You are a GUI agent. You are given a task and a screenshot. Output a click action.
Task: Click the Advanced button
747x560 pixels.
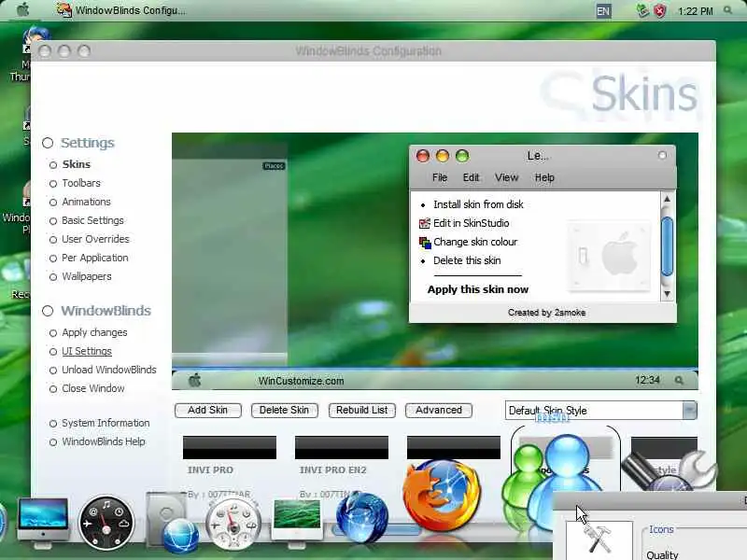click(439, 411)
